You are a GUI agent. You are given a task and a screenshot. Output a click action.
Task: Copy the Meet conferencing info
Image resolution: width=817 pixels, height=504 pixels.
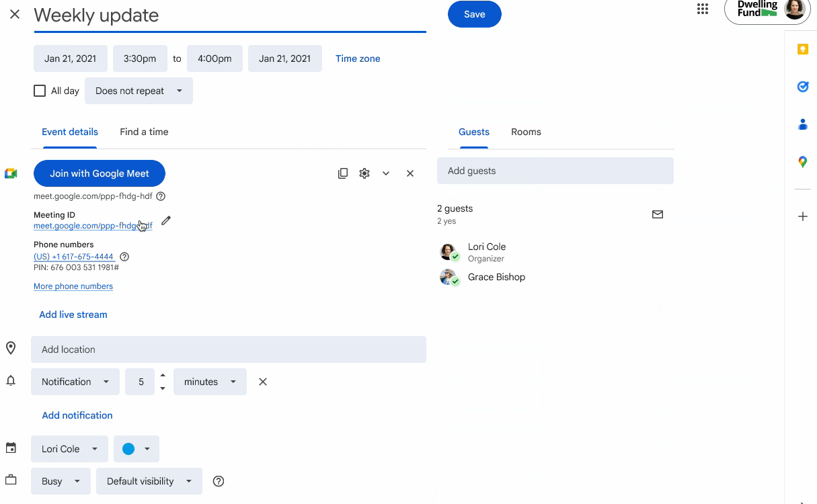point(343,173)
